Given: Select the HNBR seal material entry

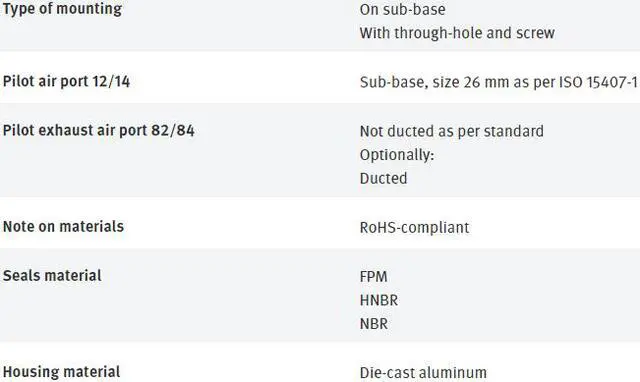Looking at the screenshot, I should tap(379, 300).
